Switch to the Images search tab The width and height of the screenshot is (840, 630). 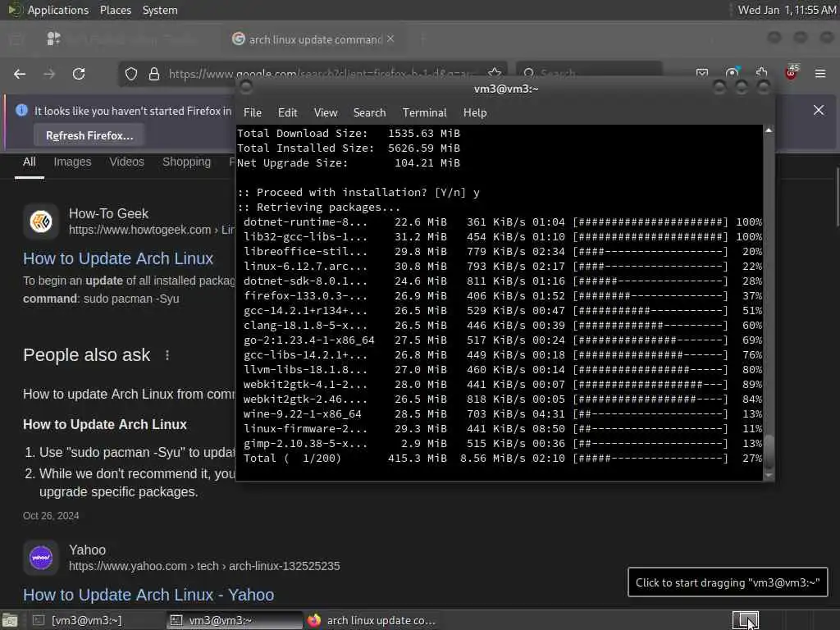point(72,162)
